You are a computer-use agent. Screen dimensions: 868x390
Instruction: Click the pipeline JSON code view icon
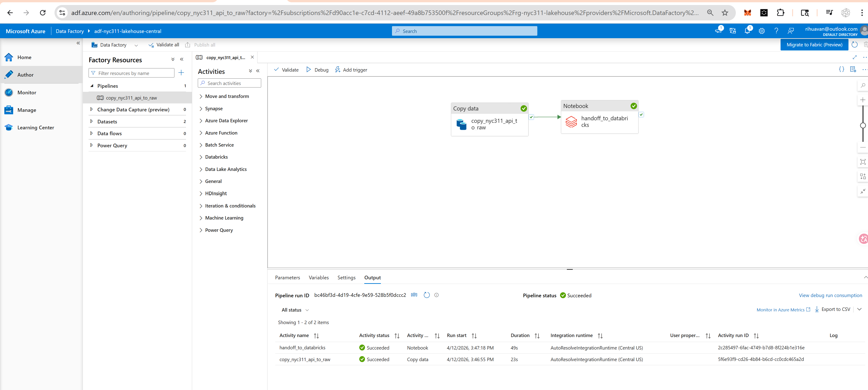pos(841,70)
